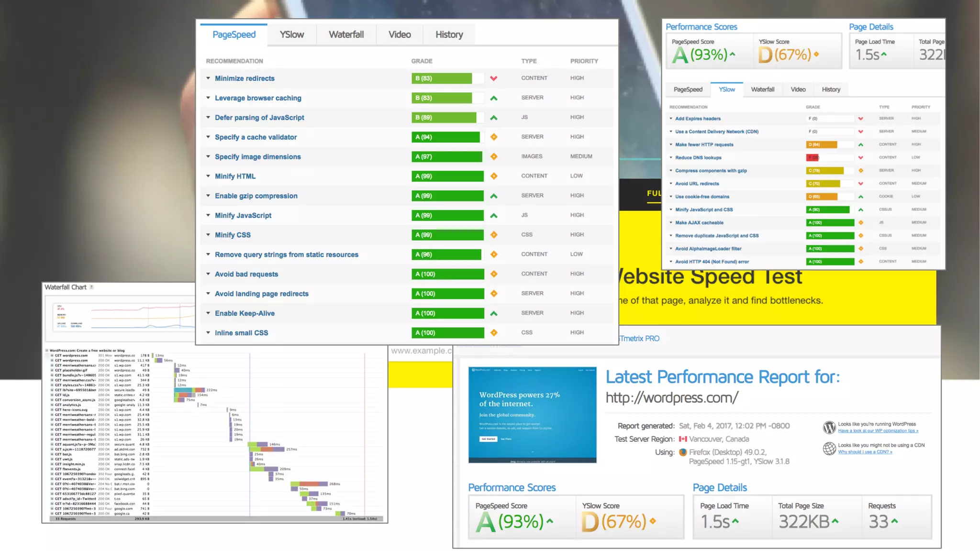Click the red down arrow for Add Expires headers

pyautogui.click(x=860, y=119)
